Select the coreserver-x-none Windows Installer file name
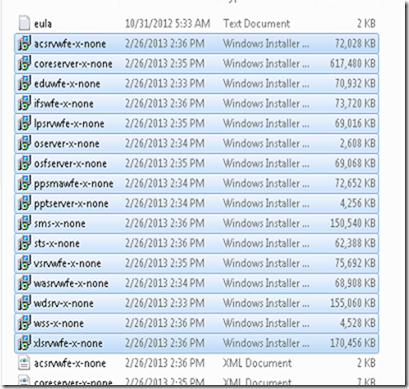 pyautogui.click(x=73, y=64)
